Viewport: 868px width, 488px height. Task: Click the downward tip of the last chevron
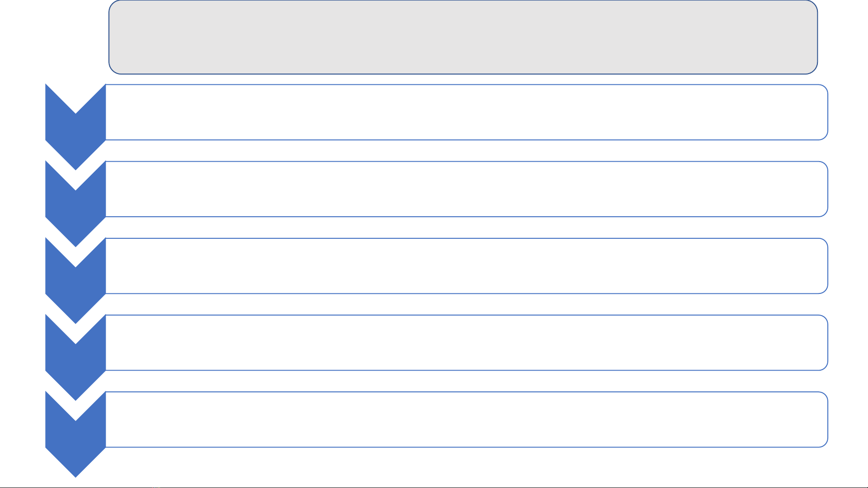pos(75,473)
